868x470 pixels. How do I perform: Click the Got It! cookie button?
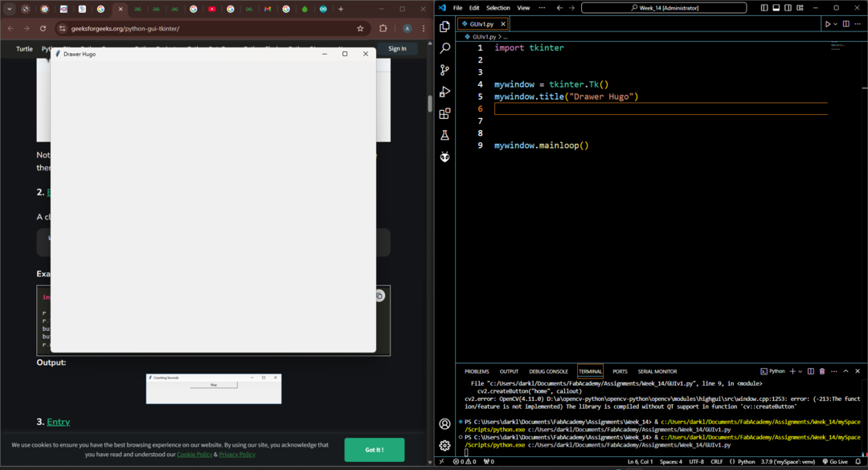(375, 450)
